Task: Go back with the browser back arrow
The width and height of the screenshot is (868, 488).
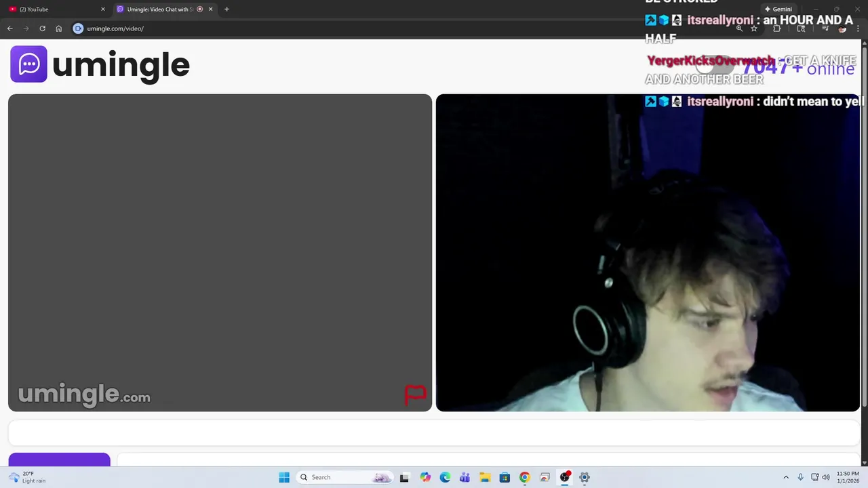Action: click(9, 28)
